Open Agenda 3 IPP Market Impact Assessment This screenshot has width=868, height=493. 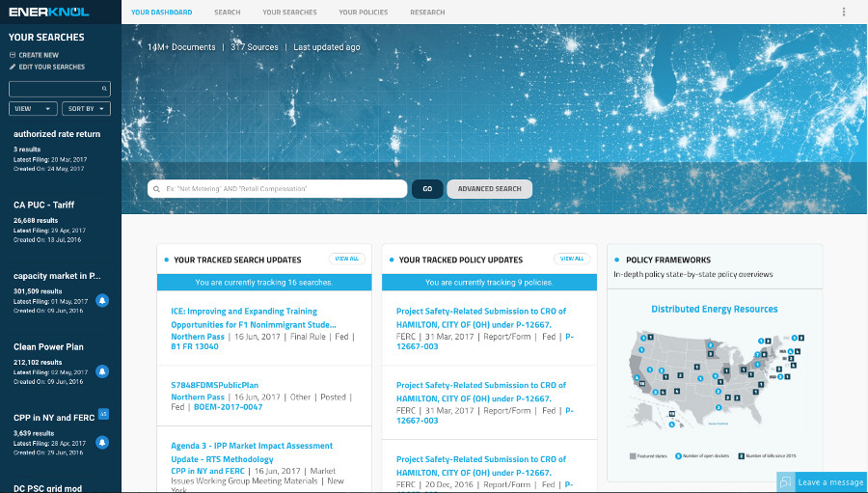[x=252, y=452]
